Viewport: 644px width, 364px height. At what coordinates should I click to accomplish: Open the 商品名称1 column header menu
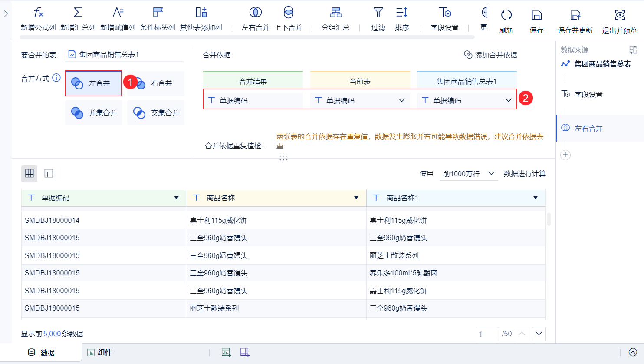click(x=536, y=198)
